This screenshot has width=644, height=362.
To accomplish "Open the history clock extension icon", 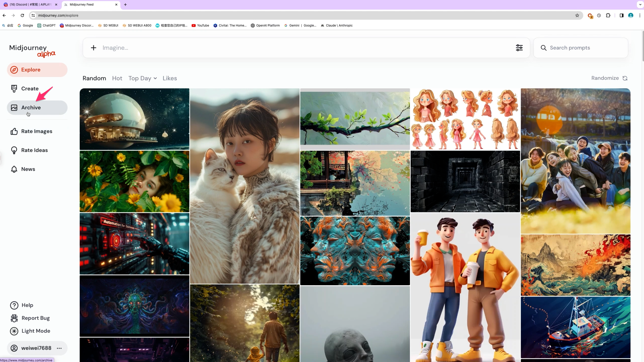I will click(599, 15).
